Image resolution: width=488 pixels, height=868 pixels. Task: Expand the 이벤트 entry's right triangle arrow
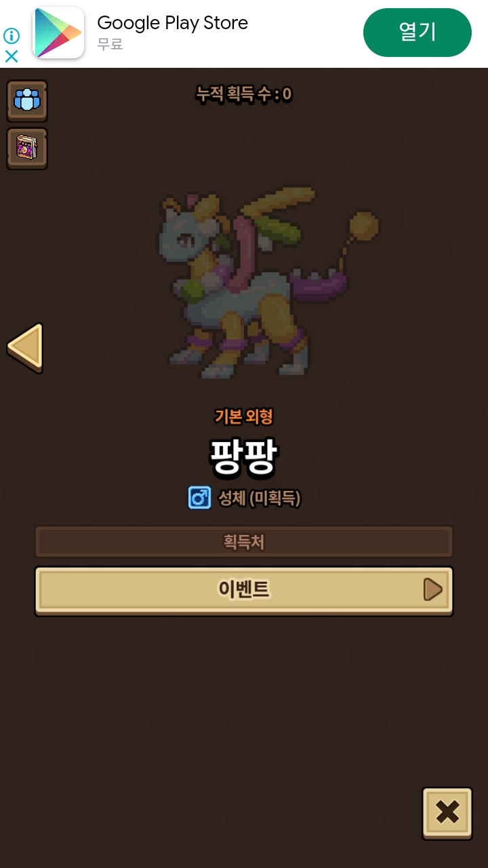(432, 590)
